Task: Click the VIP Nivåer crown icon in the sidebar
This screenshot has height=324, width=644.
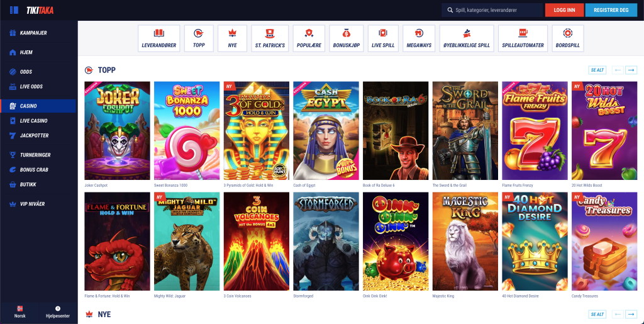Action: click(13, 204)
